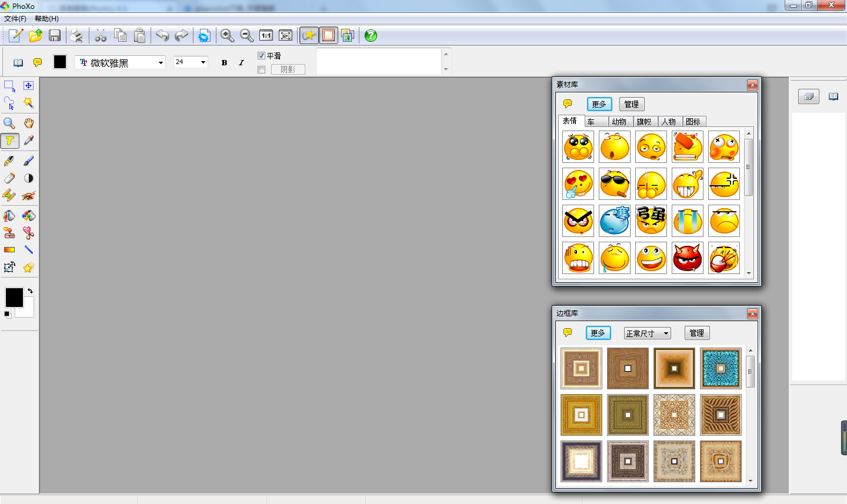The height and width of the screenshot is (504, 847).
Task: Select the red-eye removal tool
Action: click(x=28, y=195)
